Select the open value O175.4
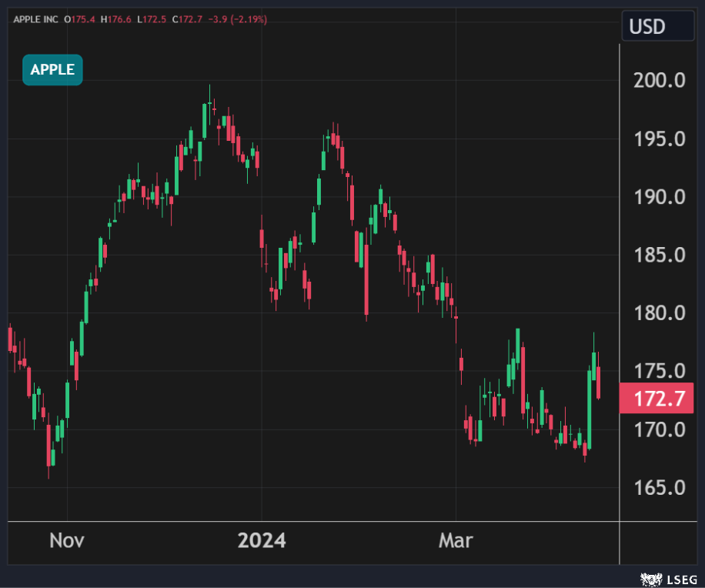 coord(79,18)
